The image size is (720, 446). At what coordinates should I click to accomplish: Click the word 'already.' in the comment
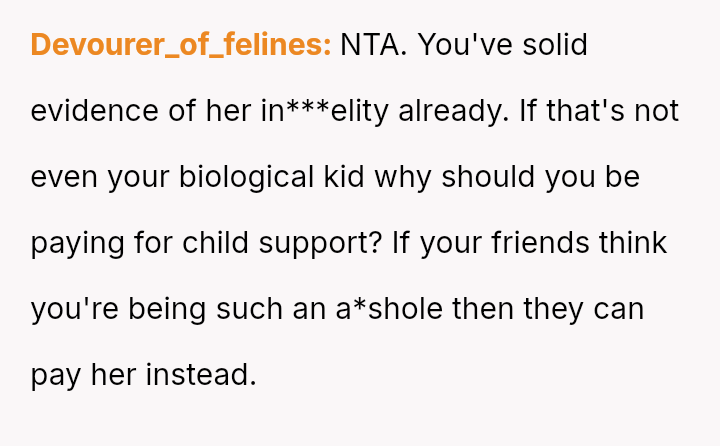tap(453, 111)
